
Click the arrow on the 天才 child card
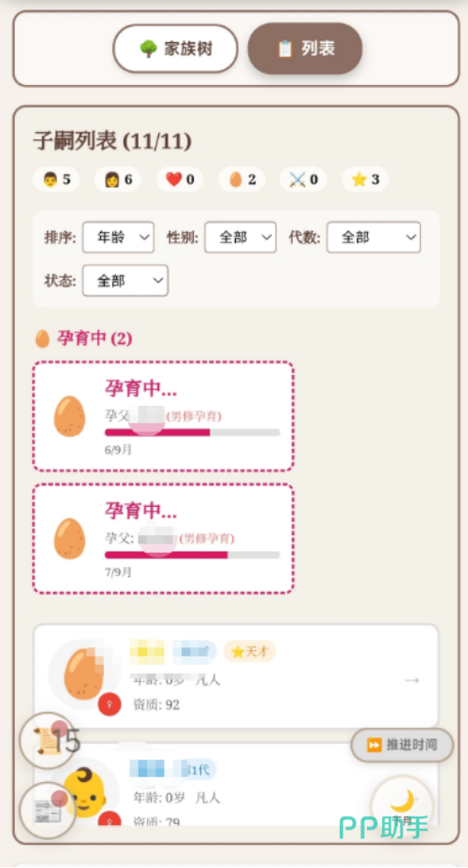(x=412, y=680)
